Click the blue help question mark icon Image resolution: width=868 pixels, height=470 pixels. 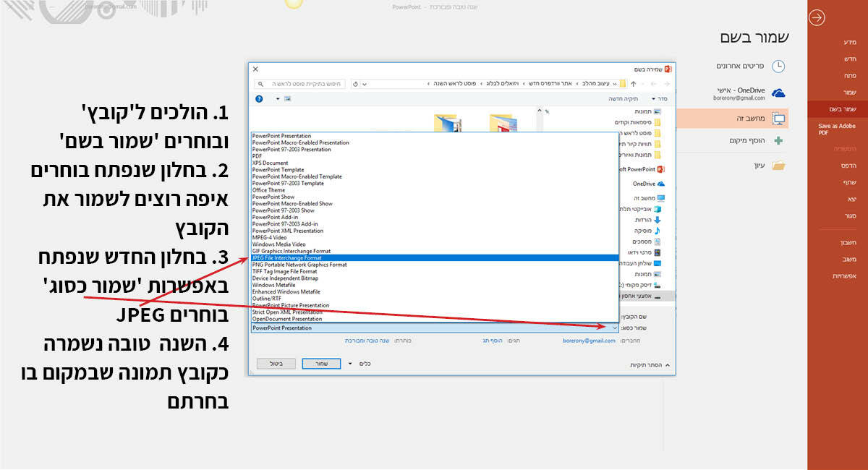[259, 98]
